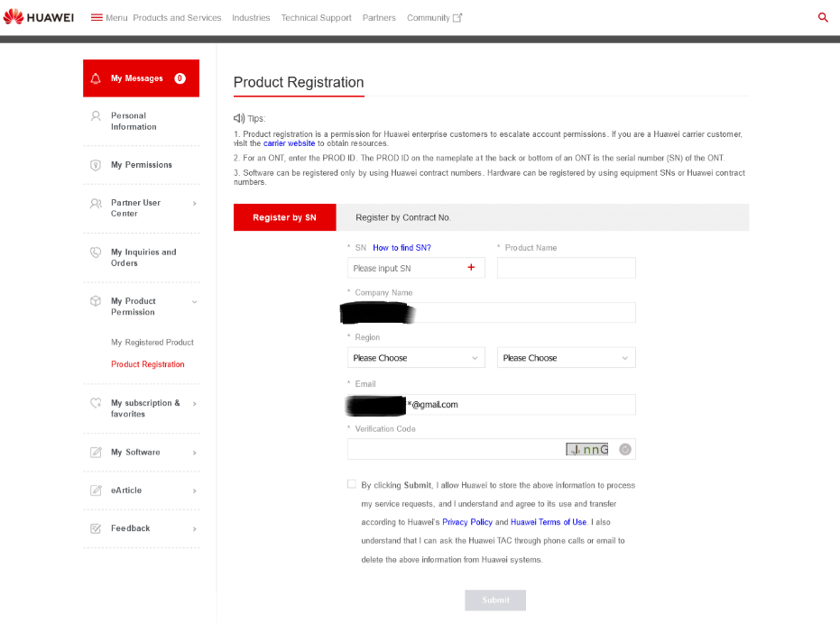Image resolution: width=840 pixels, height=623 pixels.
Task: Select the Register by SN tab
Action: pyautogui.click(x=284, y=217)
